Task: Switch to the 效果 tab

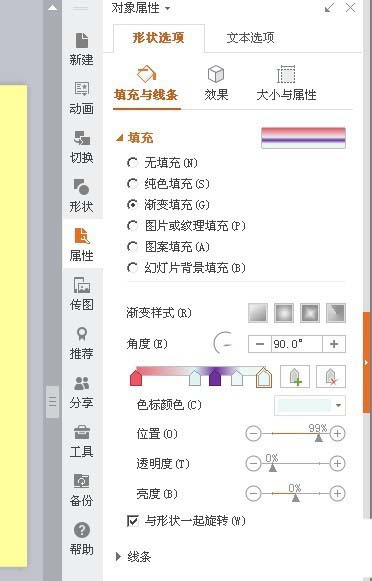Action: click(x=216, y=83)
